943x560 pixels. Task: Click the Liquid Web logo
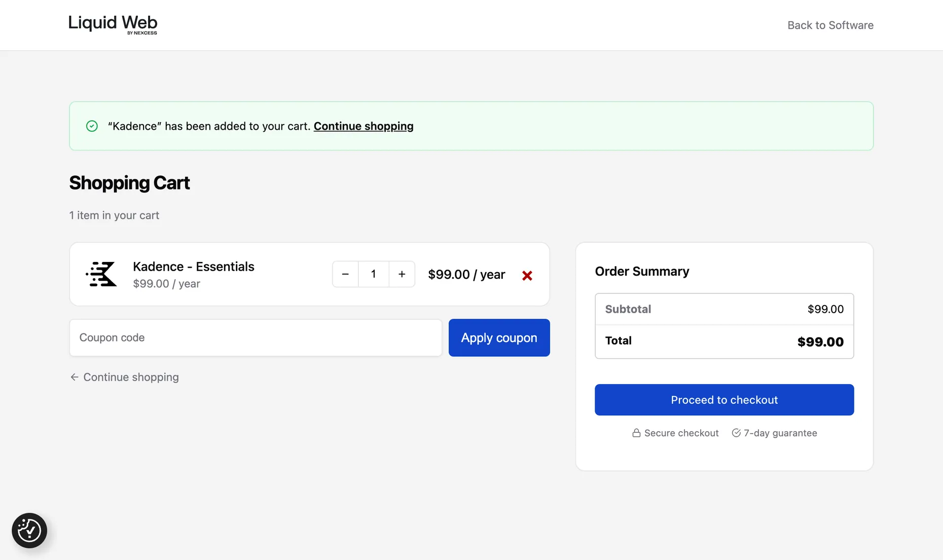[x=113, y=24]
